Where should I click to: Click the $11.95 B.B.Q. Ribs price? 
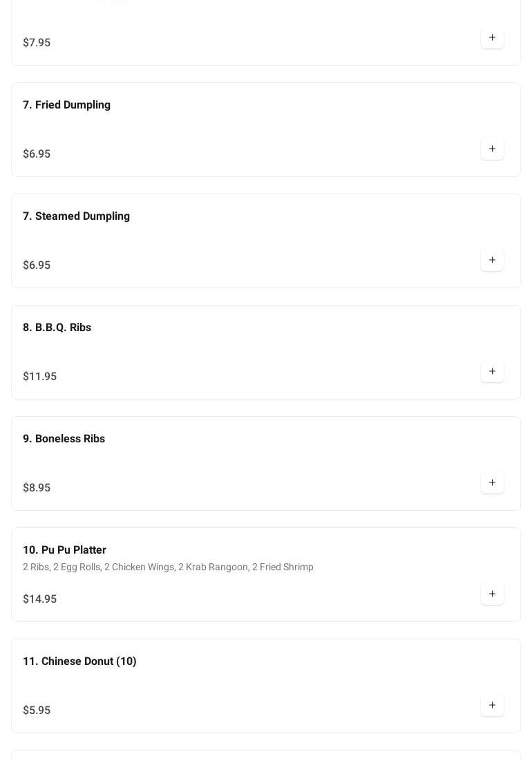click(39, 377)
